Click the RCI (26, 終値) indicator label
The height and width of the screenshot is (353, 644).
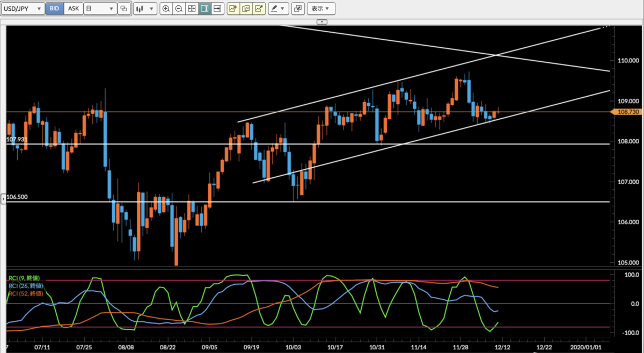[x=25, y=286]
